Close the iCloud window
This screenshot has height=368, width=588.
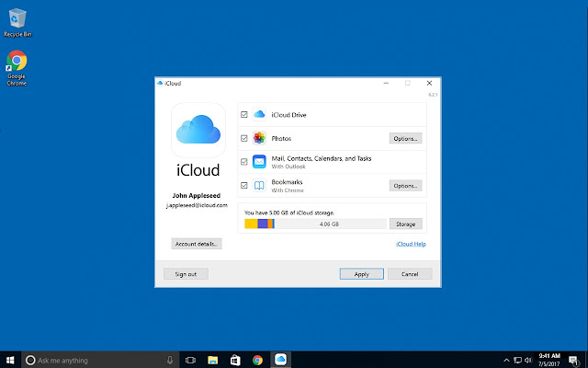[429, 83]
